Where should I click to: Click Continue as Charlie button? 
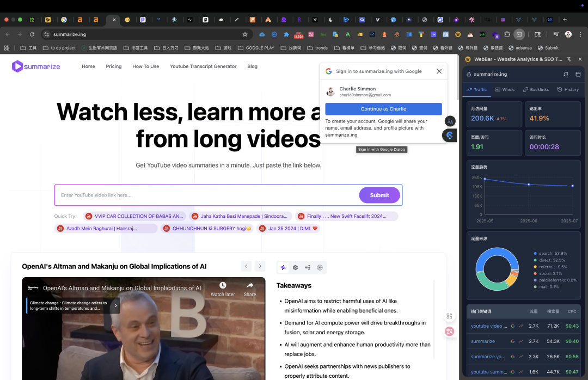383,109
